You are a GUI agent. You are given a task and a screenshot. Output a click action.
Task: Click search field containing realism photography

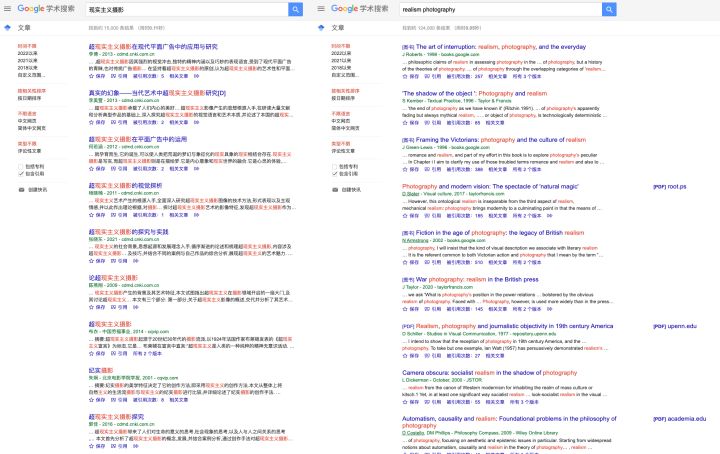point(500,9)
